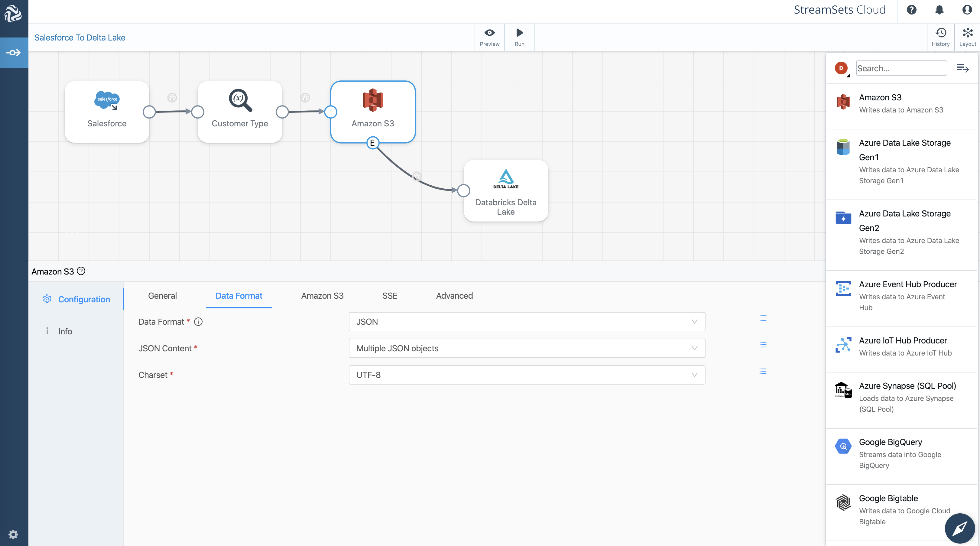Open notifications bell
Viewport: 980px width, 546px height.
coord(939,10)
